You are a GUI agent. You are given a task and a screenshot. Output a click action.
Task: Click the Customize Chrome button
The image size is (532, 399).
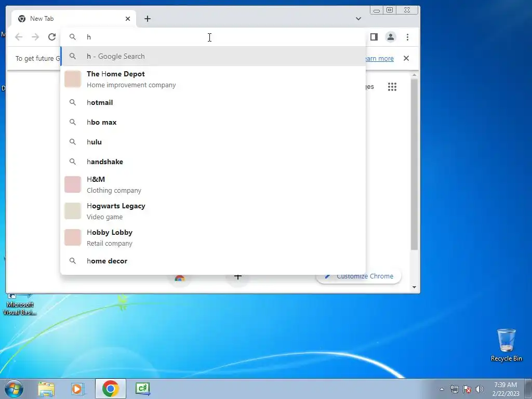click(359, 276)
